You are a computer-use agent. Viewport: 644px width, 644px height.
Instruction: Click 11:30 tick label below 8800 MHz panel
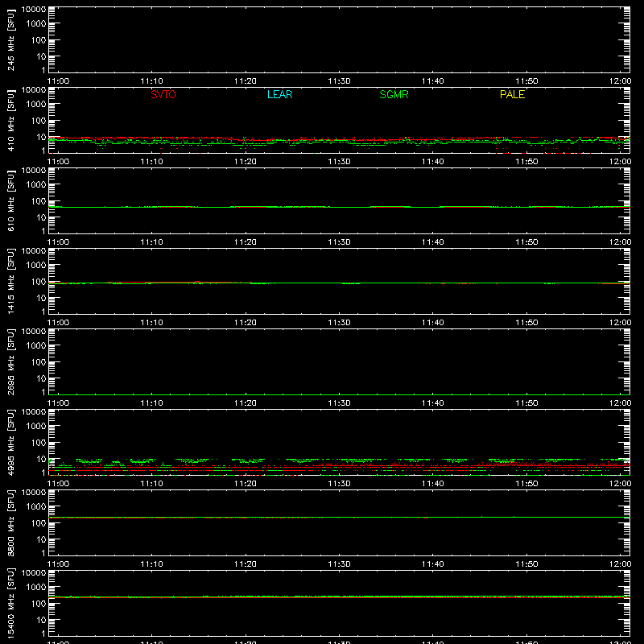(339, 564)
